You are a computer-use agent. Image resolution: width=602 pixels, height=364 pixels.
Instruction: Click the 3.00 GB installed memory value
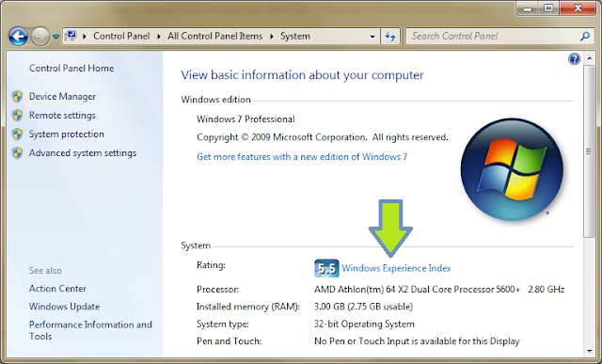[x=363, y=307]
